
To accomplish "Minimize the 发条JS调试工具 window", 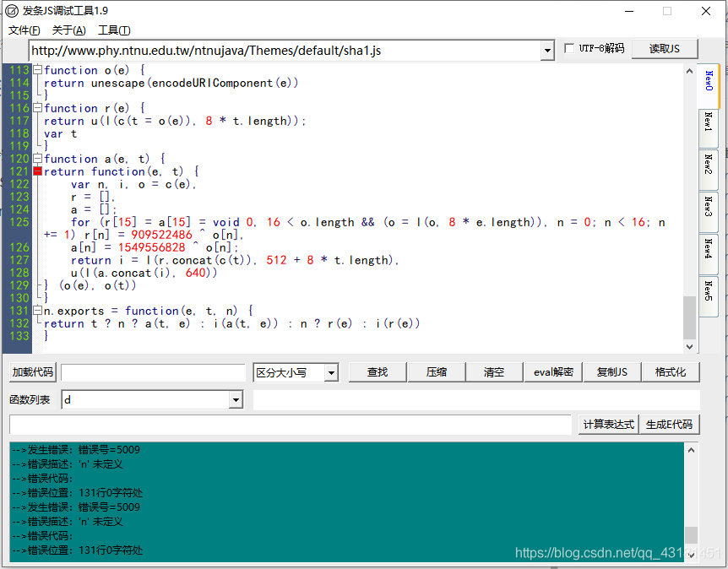I will [629, 11].
